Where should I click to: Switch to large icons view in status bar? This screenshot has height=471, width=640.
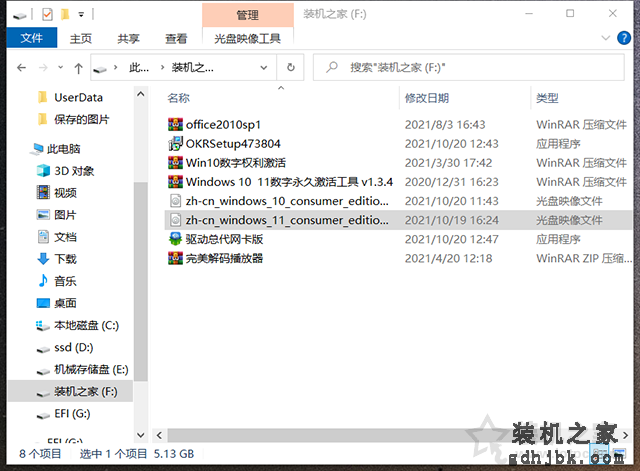[x=619, y=453]
